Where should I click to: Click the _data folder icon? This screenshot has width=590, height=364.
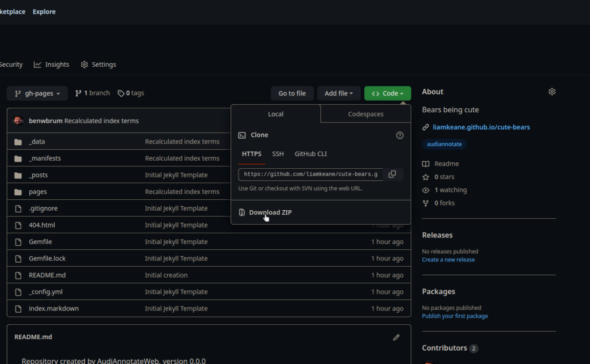pos(18,142)
